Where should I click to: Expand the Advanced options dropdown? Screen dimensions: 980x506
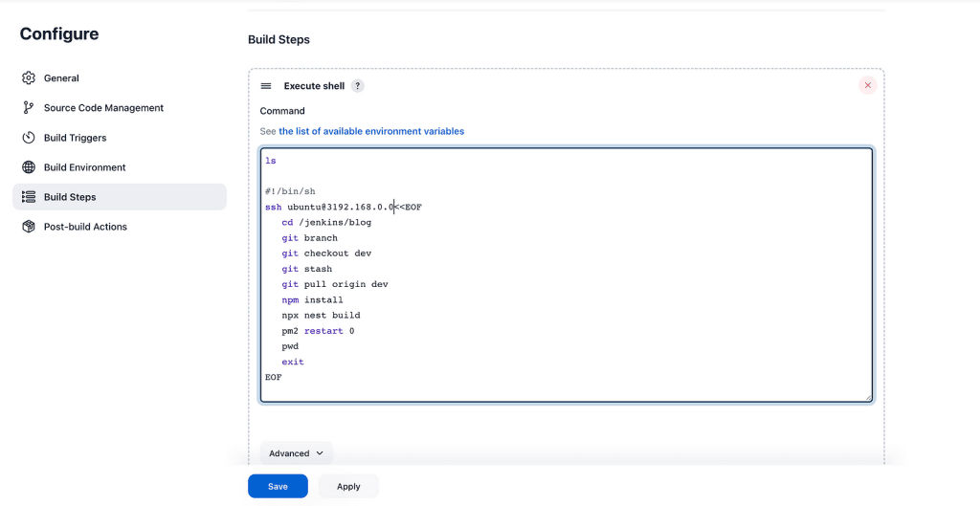click(297, 453)
